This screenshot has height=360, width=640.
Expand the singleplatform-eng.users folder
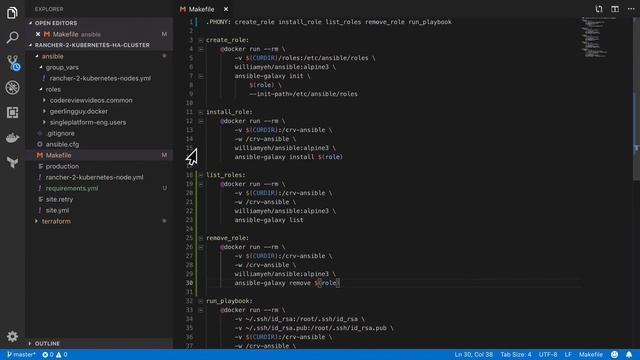[x=44, y=122]
